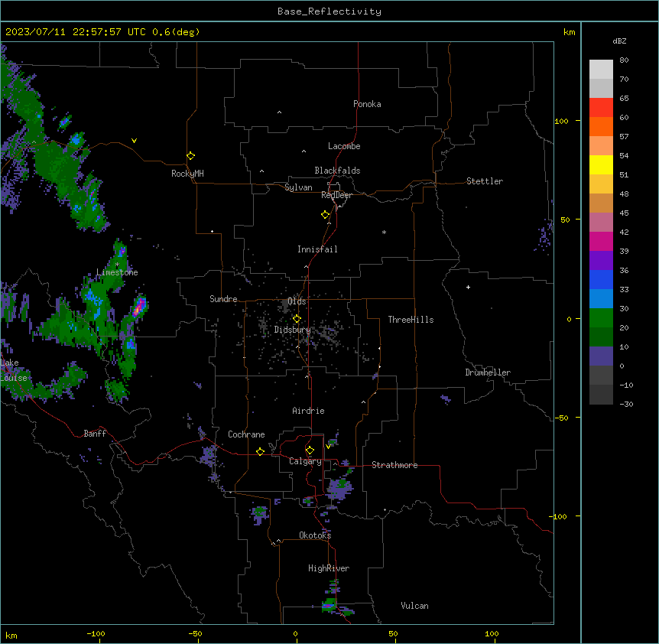The width and height of the screenshot is (659, 644).
Task: Select the white asterisk east of Innisfail
Action: 384,232
